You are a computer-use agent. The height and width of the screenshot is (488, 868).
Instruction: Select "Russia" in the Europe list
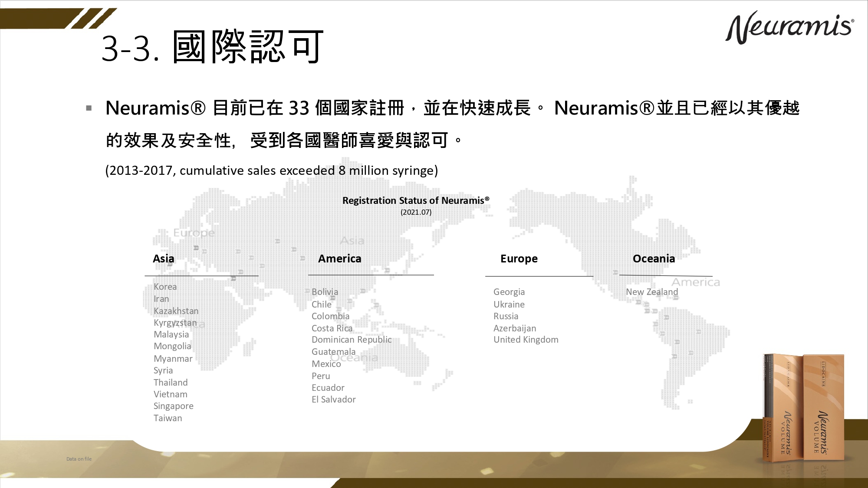point(506,316)
